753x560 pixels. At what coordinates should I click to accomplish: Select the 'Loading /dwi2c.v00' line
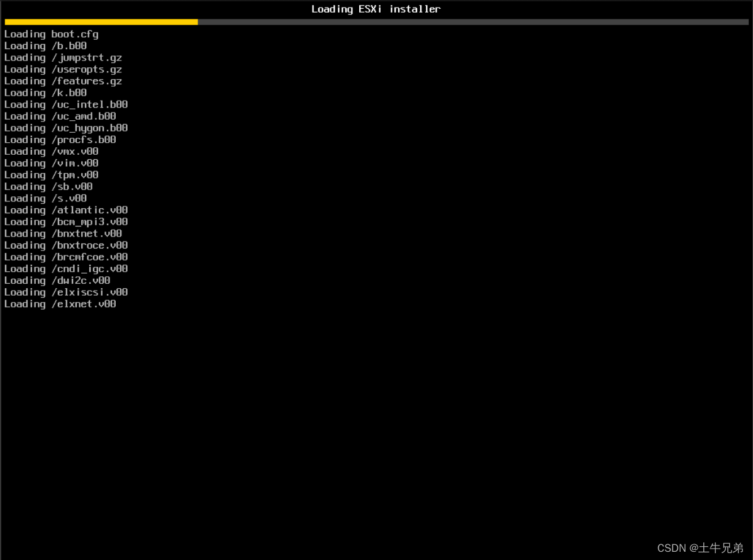[x=57, y=281]
